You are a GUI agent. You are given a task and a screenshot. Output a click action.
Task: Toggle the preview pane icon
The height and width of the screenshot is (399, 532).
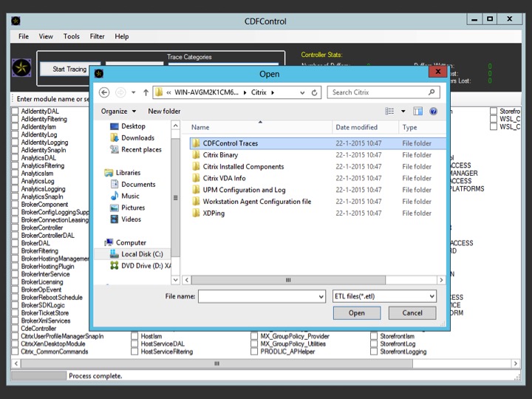418,112
